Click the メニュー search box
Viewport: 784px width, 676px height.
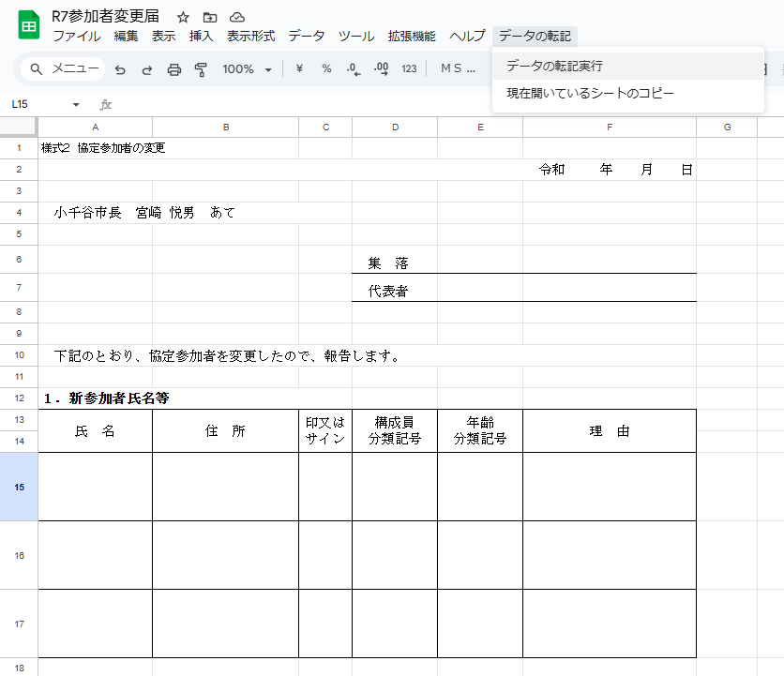click(x=63, y=68)
